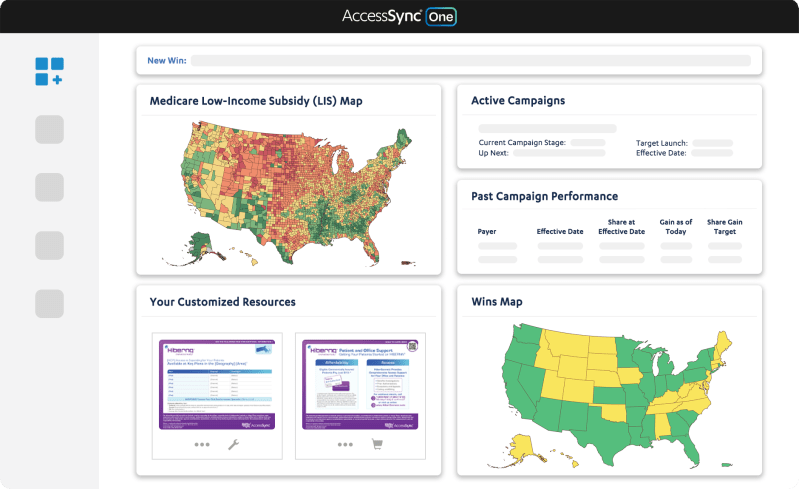
Task: Click the Share Gain Target column header
Action: pyautogui.click(x=725, y=227)
